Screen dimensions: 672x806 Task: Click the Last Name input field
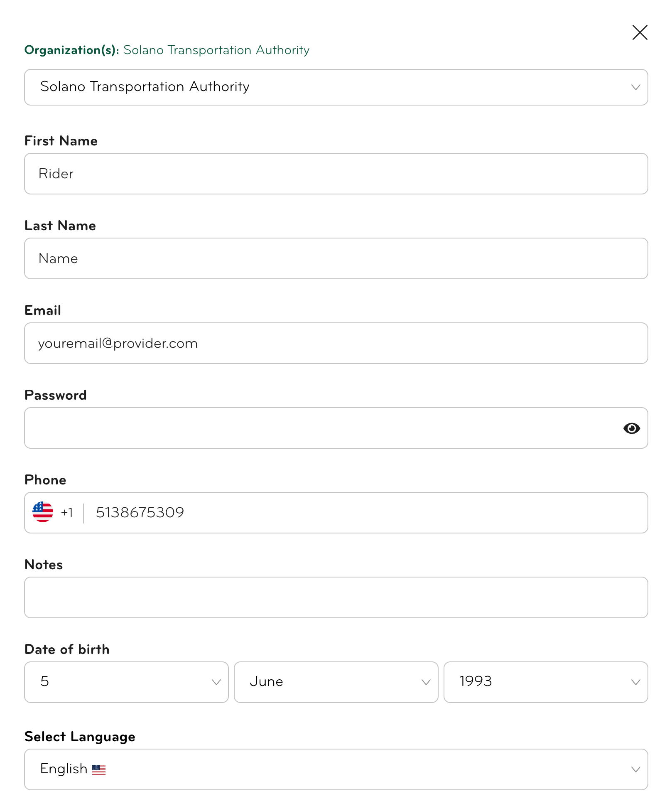click(336, 258)
